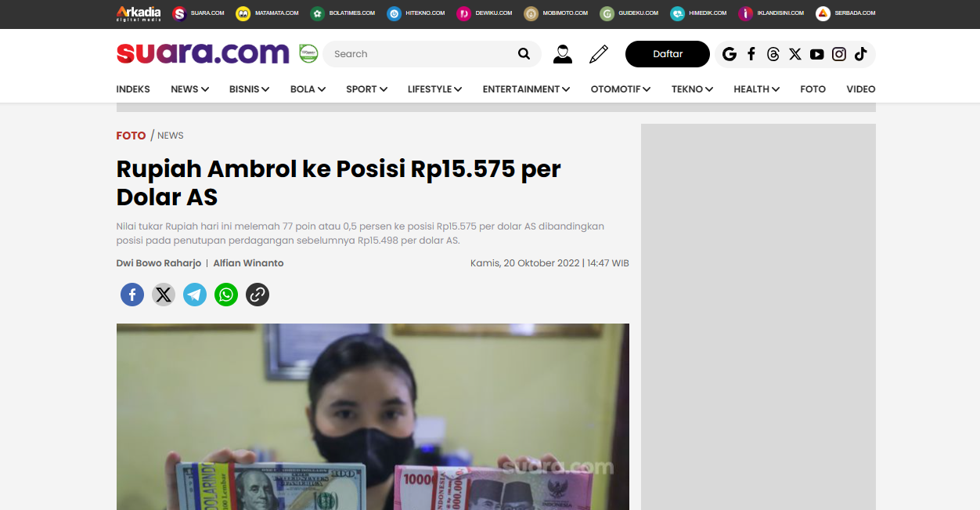This screenshot has height=510, width=980.
Task: Open Suara's Instagram icon in header
Action: click(x=839, y=54)
